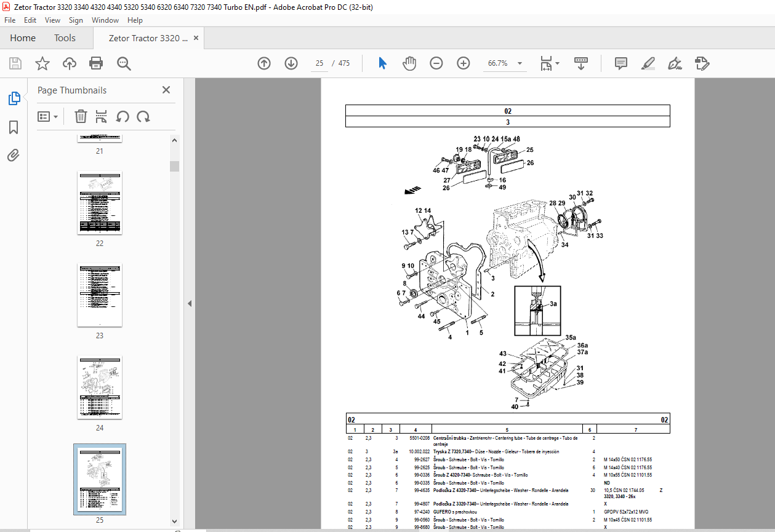Screen dimensions: 775x532
Task: Click part number 10.002.022 in table
Action: click(419, 451)
